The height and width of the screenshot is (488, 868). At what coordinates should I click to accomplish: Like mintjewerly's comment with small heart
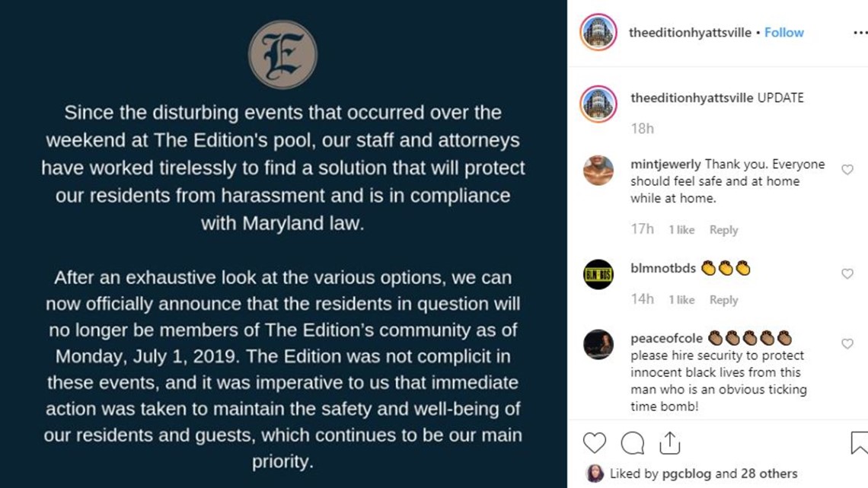[x=847, y=170]
